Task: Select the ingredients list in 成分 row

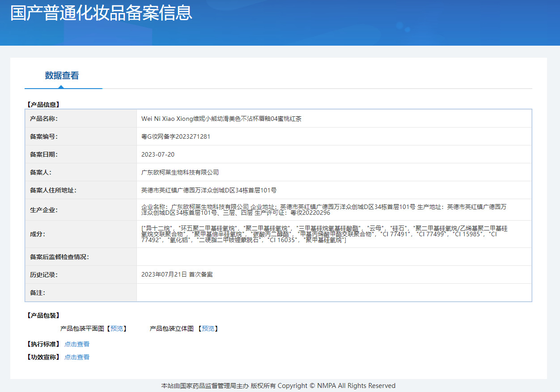Action: (x=324, y=234)
